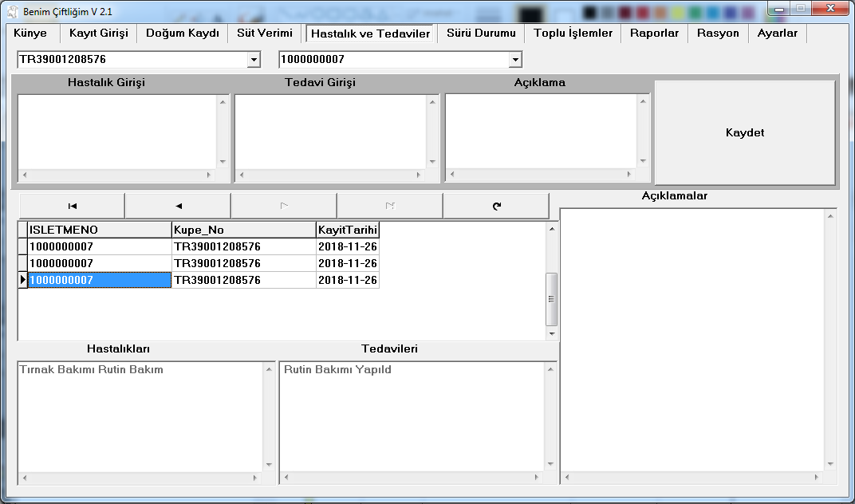The height and width of the screenshot is (504, 855).
Task: Select the first row in records grid
Action: tap(100, 246)
